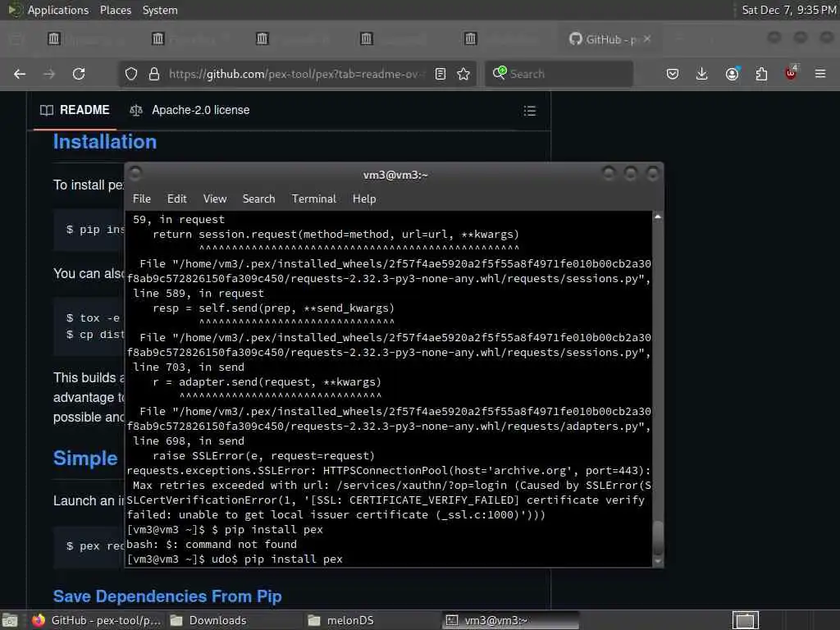Open the Terminal menu in the terminal
Viewport: 840px width, 630px height.
(314, 199)
